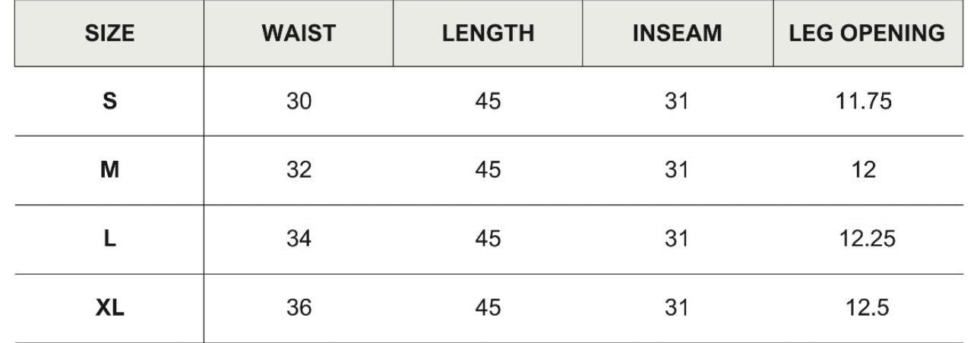Click the INSEAM column header
Image resolution: width=980 pixels, height=343 pixels.
click(x=677, y=33)
